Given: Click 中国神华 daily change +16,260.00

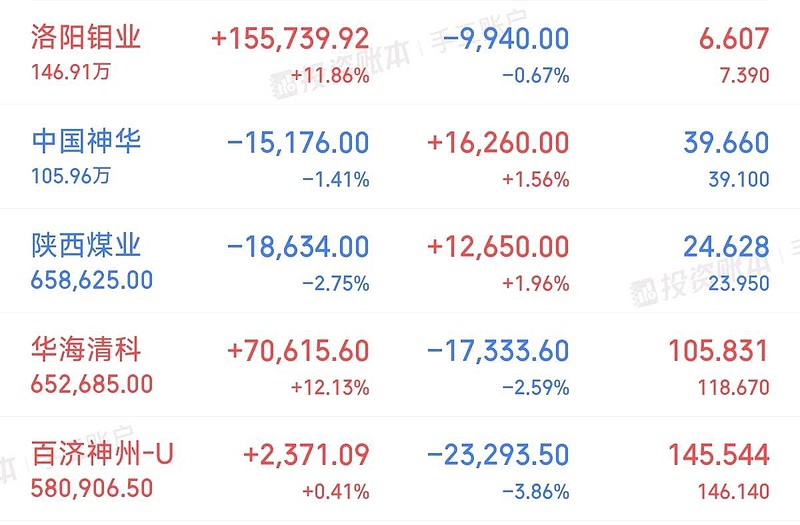Looking at the screenshot, I should coord(498,143).
